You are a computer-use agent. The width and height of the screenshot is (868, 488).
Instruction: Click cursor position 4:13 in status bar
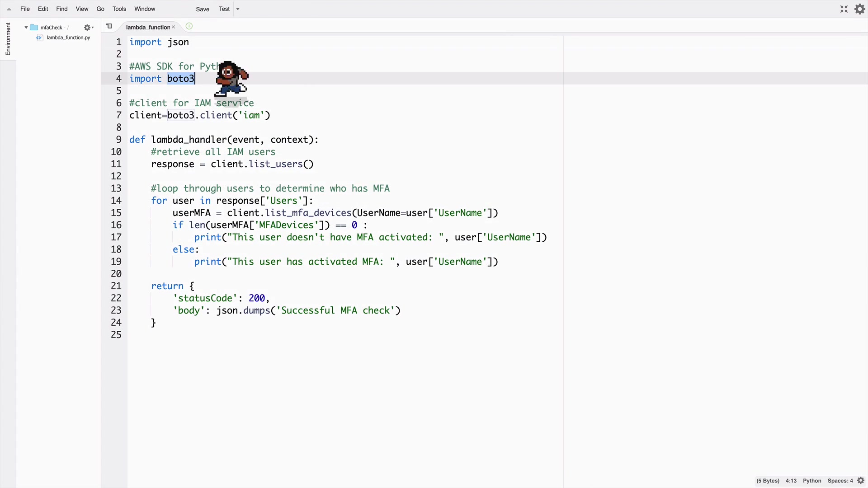791,481
